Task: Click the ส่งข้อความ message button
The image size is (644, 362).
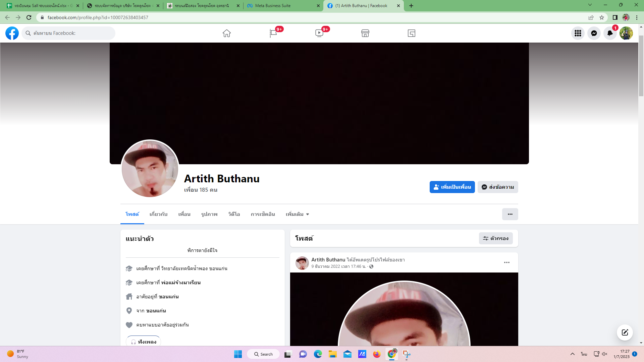Action: [498, 187]
